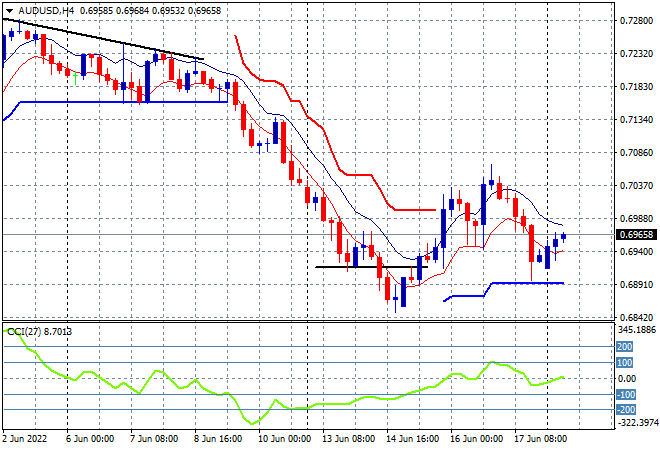Click the 13 Jun 08:00 time label
This screenshot has width=660, height=450.
point(348,439)
